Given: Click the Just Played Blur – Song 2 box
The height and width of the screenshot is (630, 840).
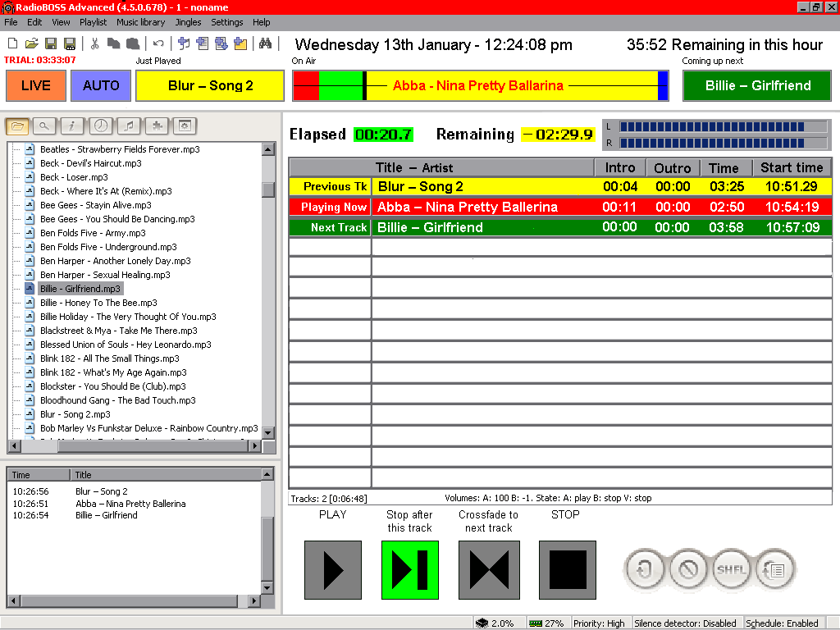Looking at the screenshot, I should coord(210,85).
